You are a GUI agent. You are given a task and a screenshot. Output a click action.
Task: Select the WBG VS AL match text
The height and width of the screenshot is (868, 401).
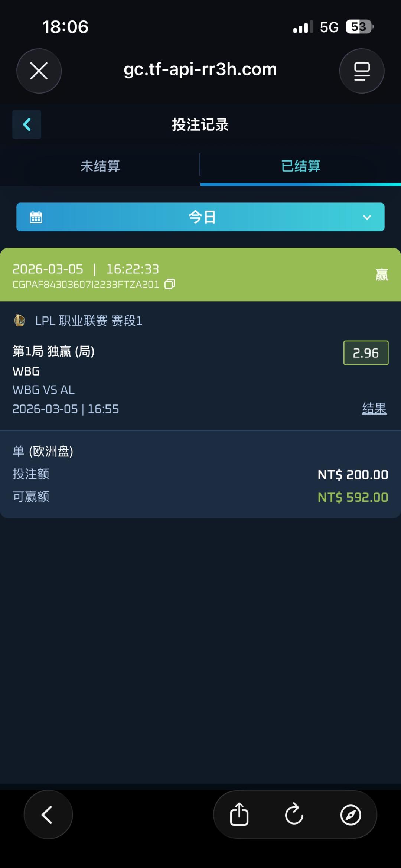pyautogui.click(x=43, y=390)
